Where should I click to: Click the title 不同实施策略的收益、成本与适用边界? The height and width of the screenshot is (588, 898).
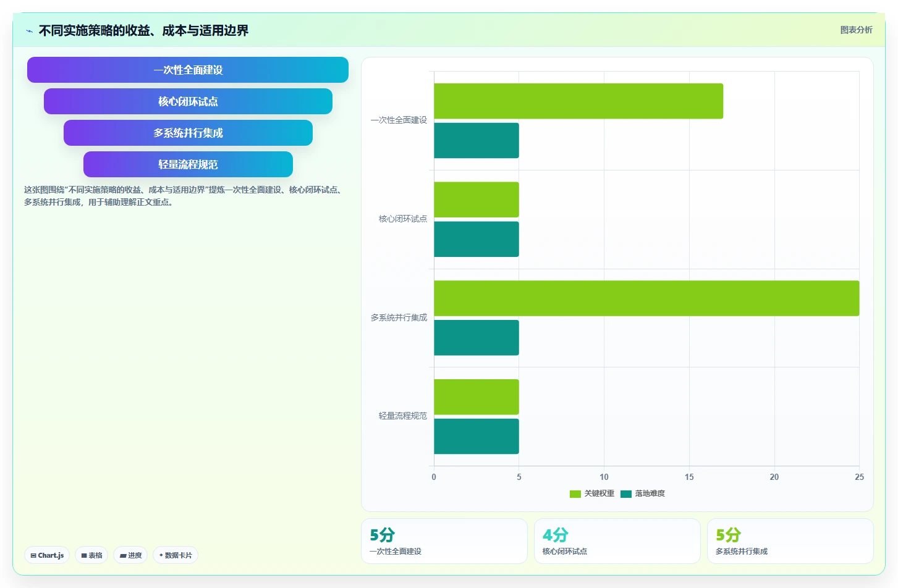tap(143, 30)
